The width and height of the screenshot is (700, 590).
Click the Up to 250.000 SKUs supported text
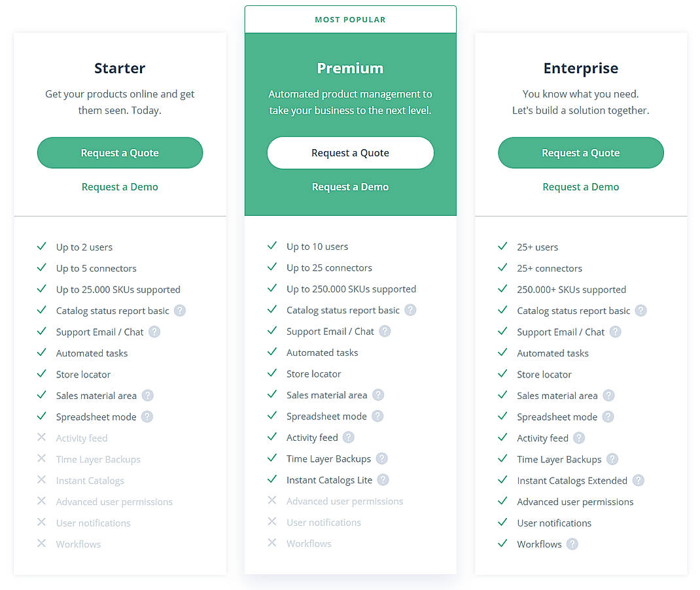point(351,288)
